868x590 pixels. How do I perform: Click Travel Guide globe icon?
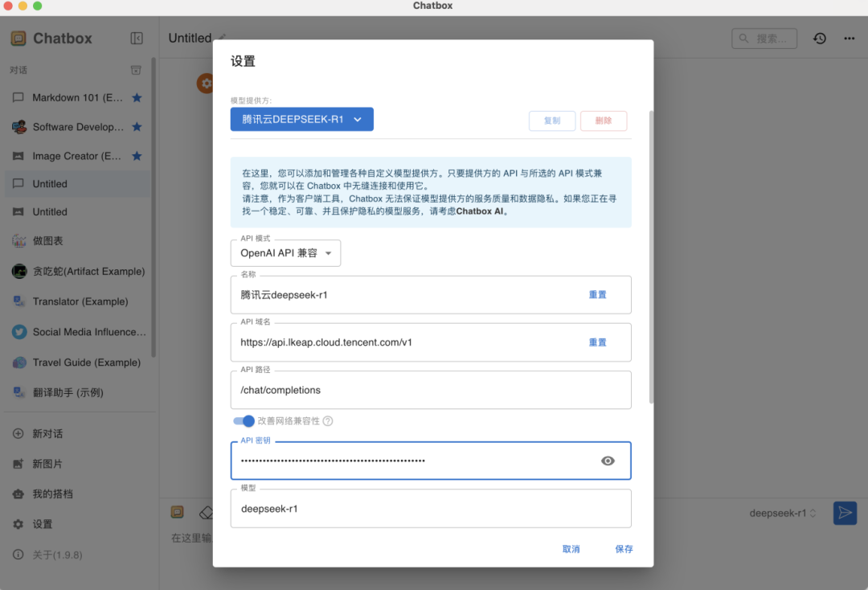pyautogui.click(x=19, y=363)
